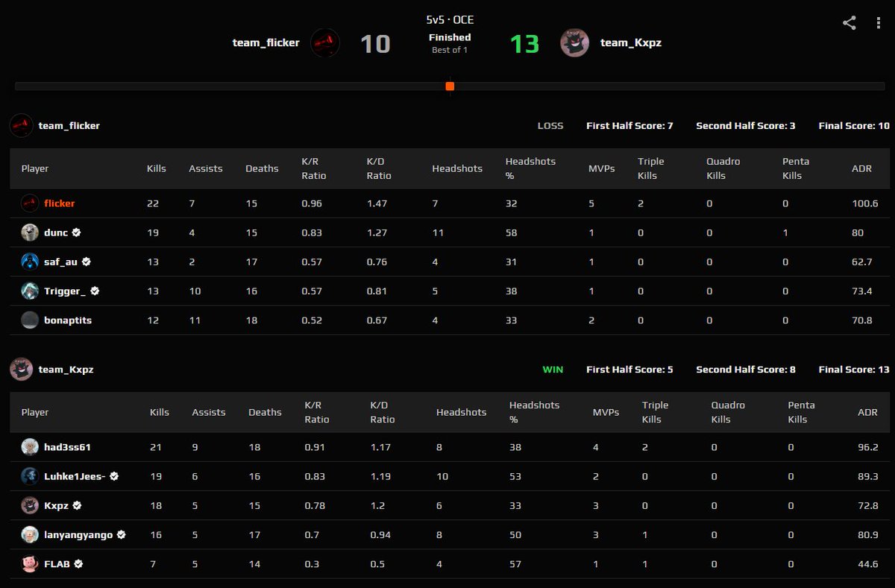Sort team_Kxpz table by Deaths header
This screenshot has width=895, height=588.
265,412
